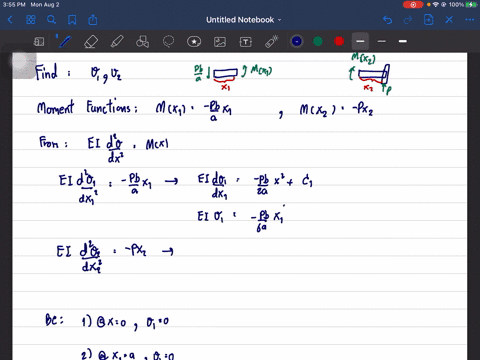Bookmark the current page

click(x=72, y=20)
